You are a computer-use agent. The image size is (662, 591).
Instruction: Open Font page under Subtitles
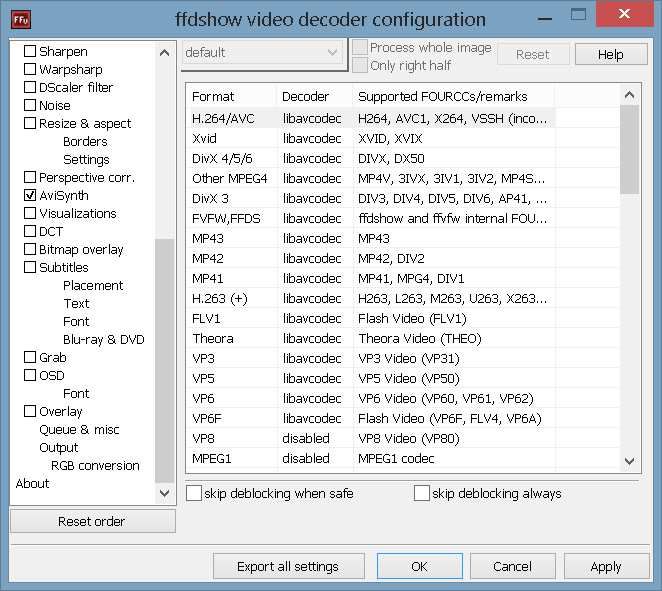click(x=76, y=321)
